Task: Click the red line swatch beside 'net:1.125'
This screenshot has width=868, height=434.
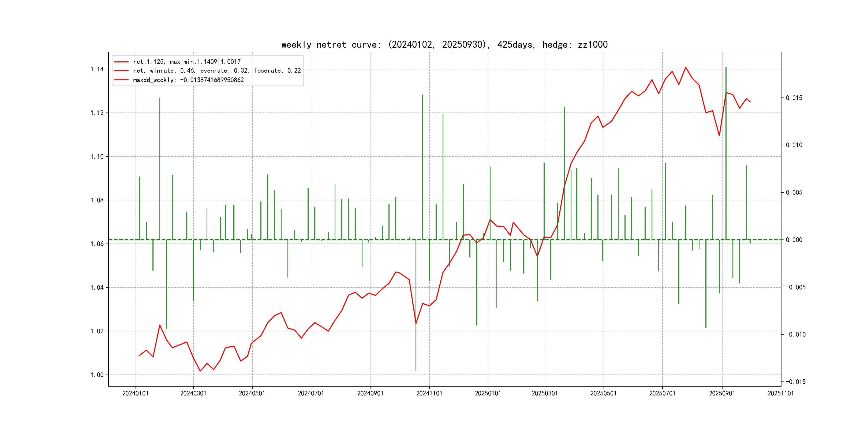Action: tap(121, 62)
